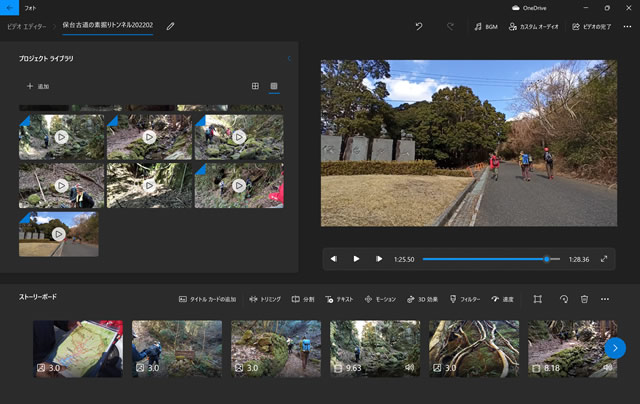
Task: Click the pencil icon to rename project
Action: click(170, 26)
